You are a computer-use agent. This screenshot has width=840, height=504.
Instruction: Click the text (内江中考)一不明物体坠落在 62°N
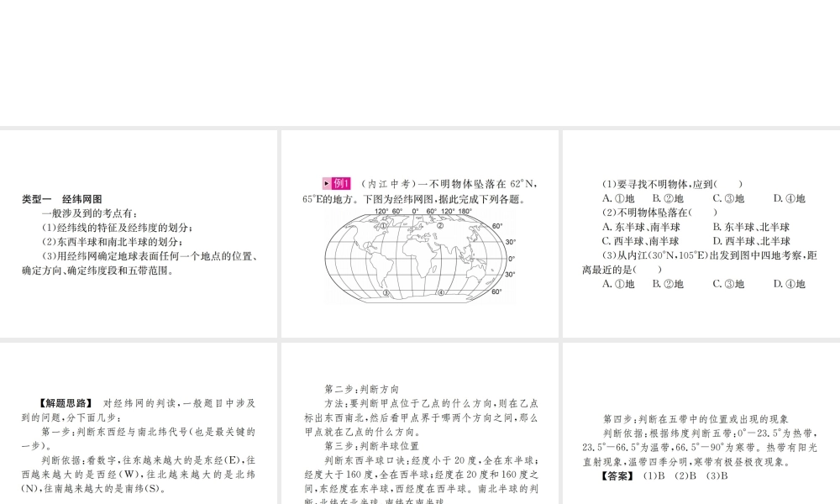pos(449,184)
